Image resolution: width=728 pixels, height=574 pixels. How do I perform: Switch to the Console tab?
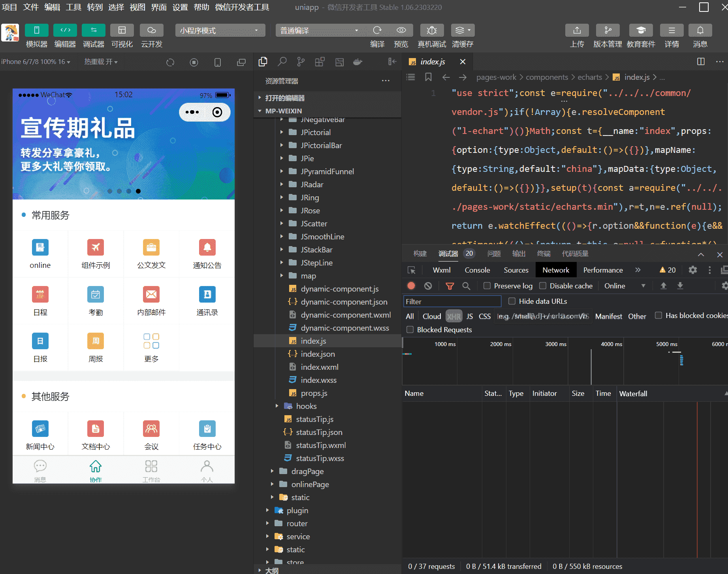pyautogui.click(x=477, y=270)
